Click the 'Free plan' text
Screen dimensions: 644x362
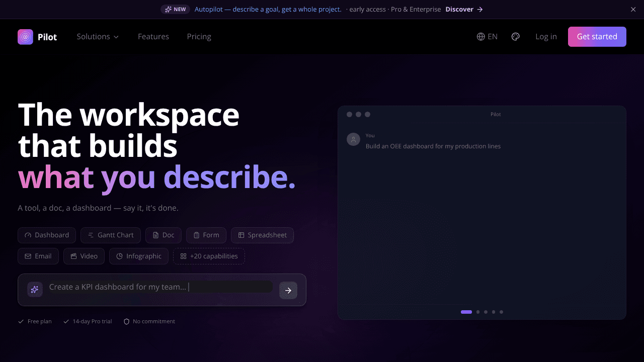click(x=40, y=321)
